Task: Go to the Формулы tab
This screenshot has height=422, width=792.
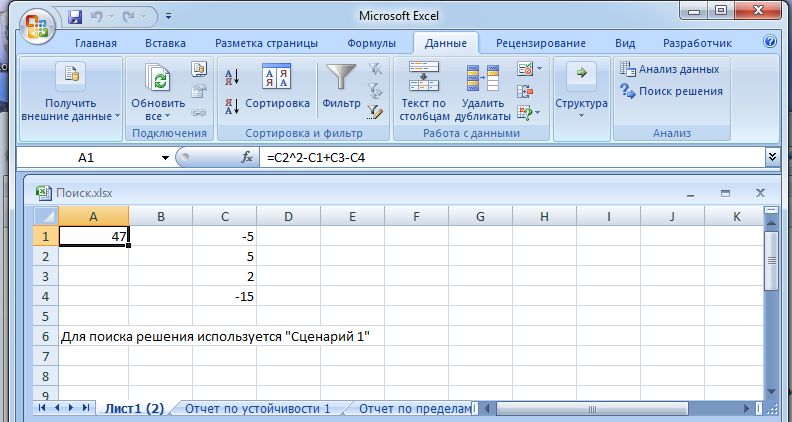Action: coord(371,43)
